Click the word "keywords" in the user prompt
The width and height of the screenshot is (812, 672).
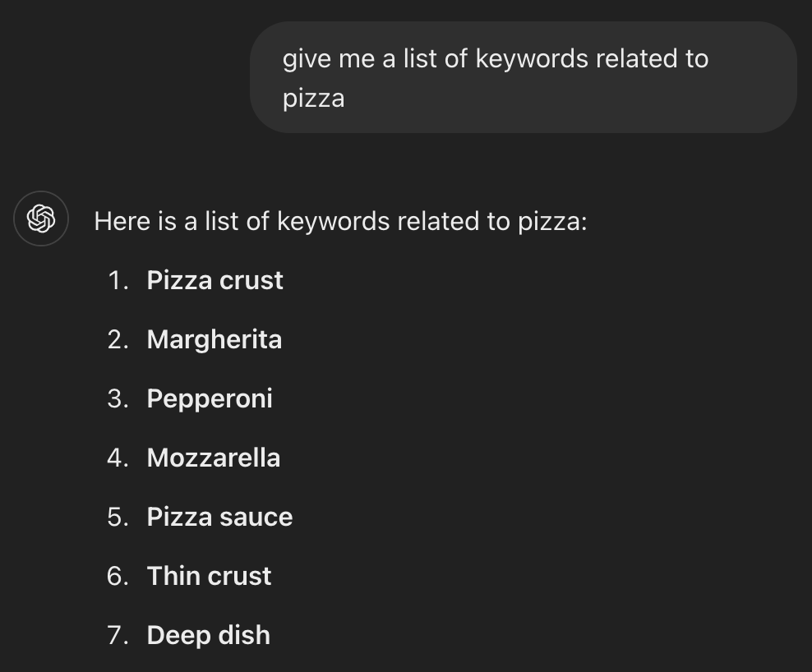(532, 59)
